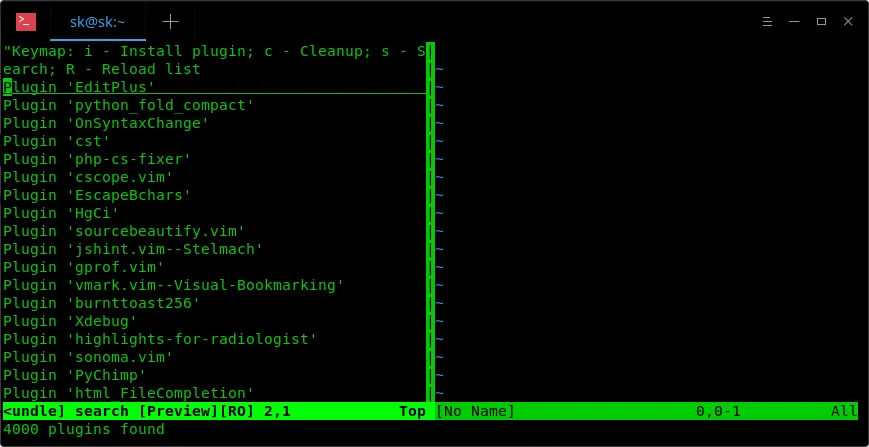Viewport: 869px width, 447px height.
Task: Close the terminal window
Action: [848, 22]
